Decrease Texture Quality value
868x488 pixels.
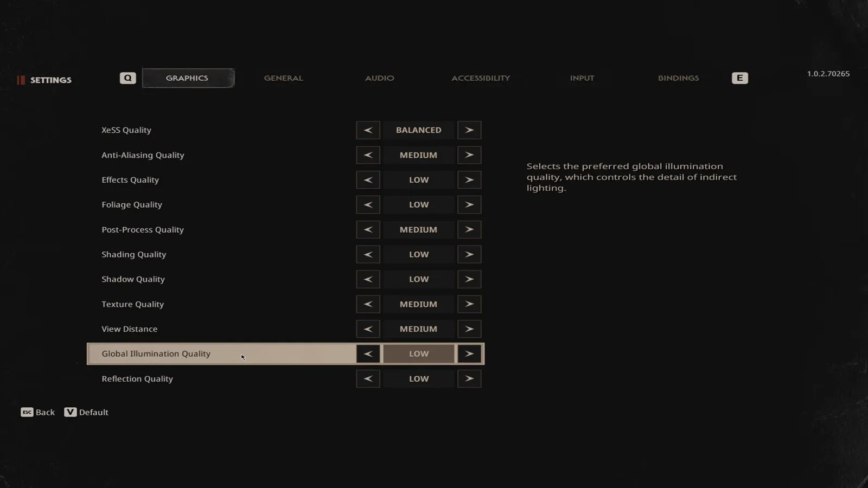point(368,304)
